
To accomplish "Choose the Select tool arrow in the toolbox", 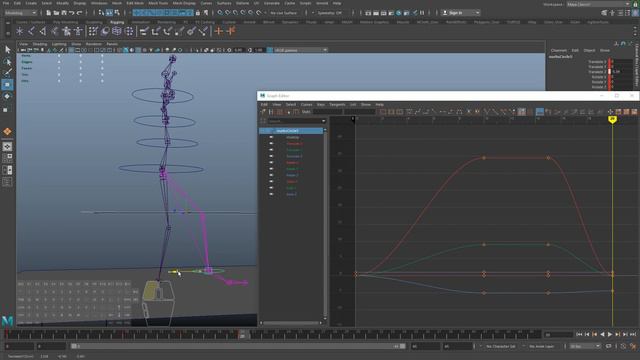I will [7, 50].
